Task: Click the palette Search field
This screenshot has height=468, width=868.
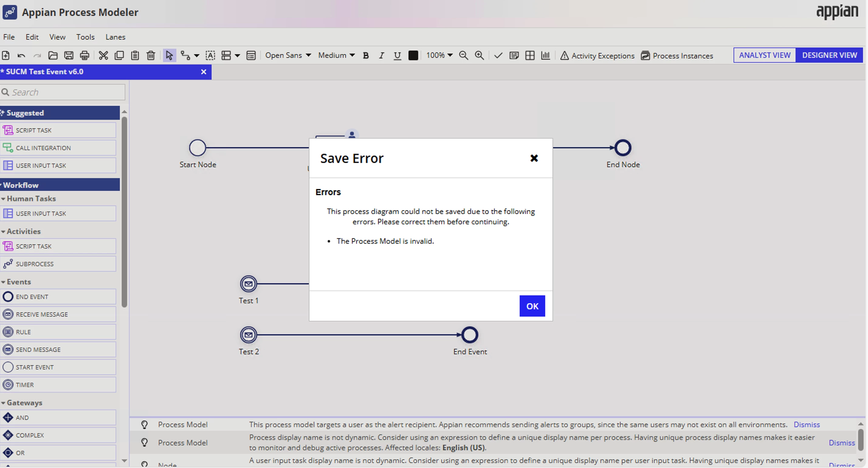Action: pos(63,92)
